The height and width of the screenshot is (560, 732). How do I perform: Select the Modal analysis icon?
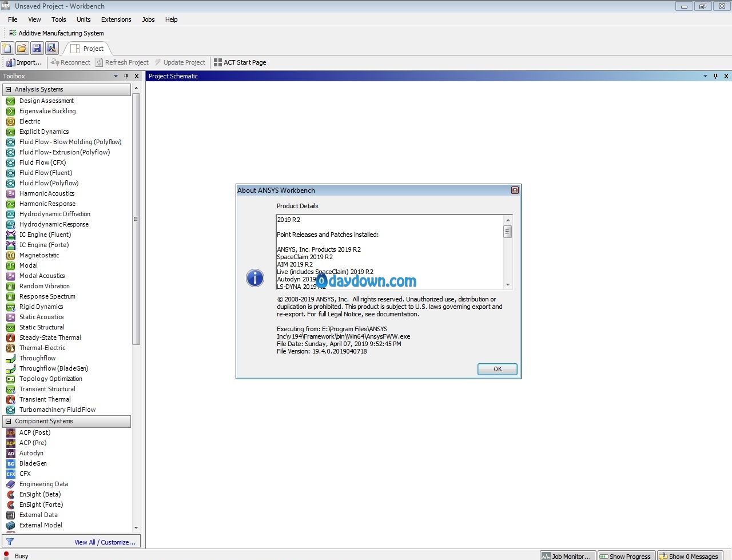coord(10,265)
